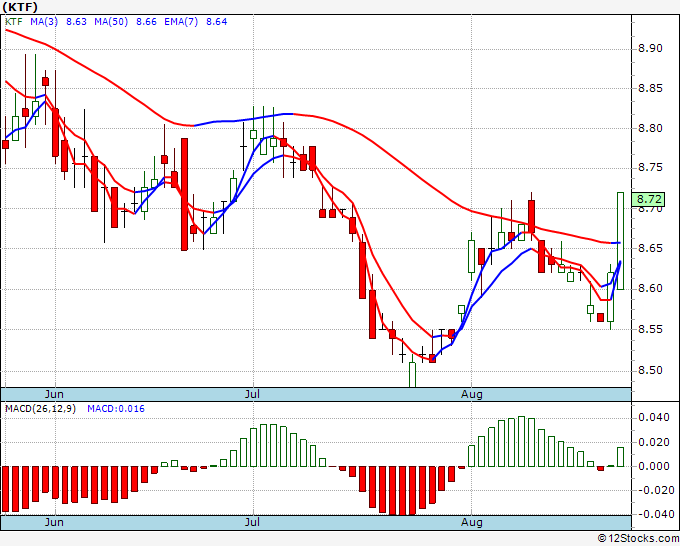
Task: Click the 8.85 price axis label
Action: coord(650,88)
